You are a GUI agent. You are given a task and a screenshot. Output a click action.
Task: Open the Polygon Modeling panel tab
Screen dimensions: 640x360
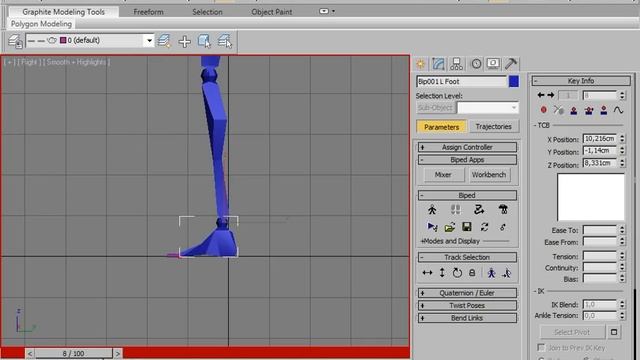point(41,24)
